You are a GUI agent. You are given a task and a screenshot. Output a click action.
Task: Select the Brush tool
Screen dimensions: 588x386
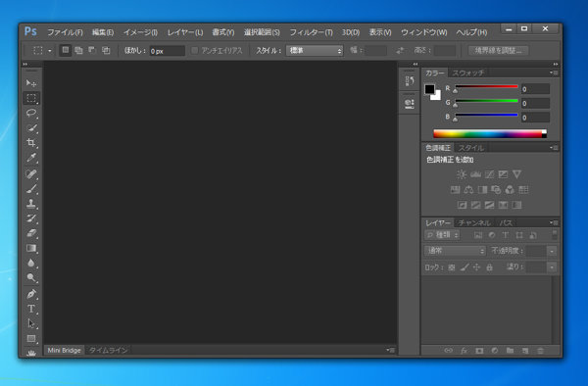click(31, 189)
